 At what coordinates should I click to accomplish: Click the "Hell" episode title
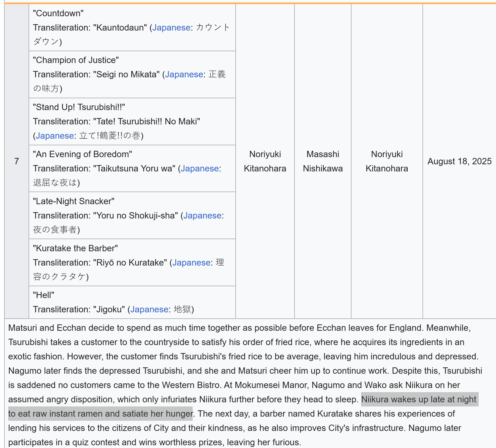pos(43,295)
